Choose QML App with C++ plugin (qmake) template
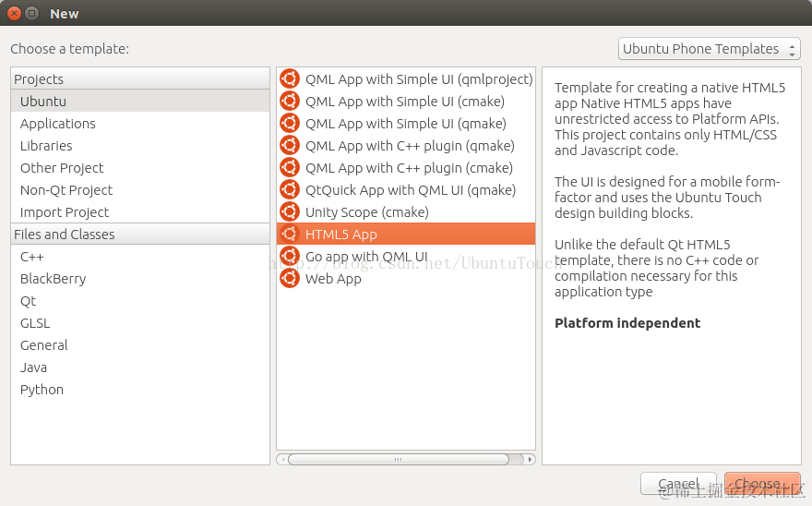 [406, 146]
